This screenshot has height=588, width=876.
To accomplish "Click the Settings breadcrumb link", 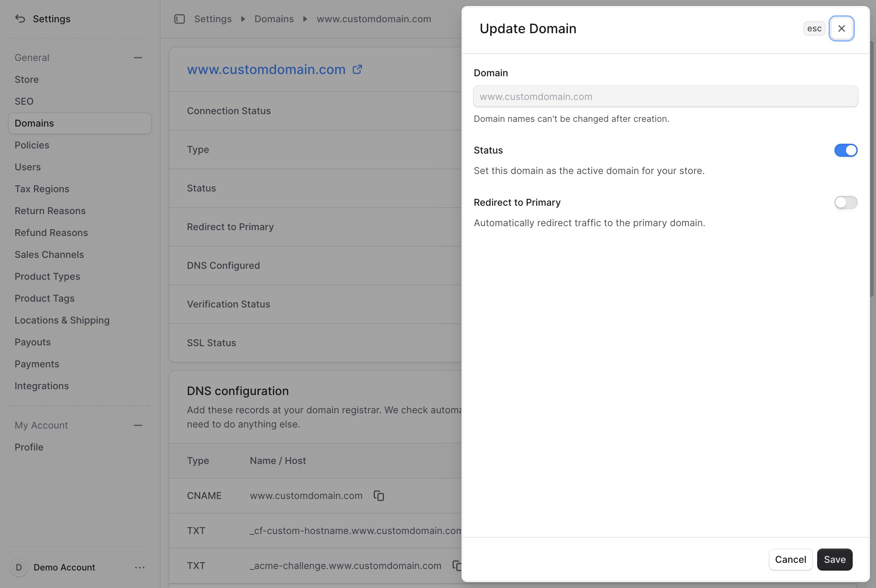I will (x=213, y=19).
